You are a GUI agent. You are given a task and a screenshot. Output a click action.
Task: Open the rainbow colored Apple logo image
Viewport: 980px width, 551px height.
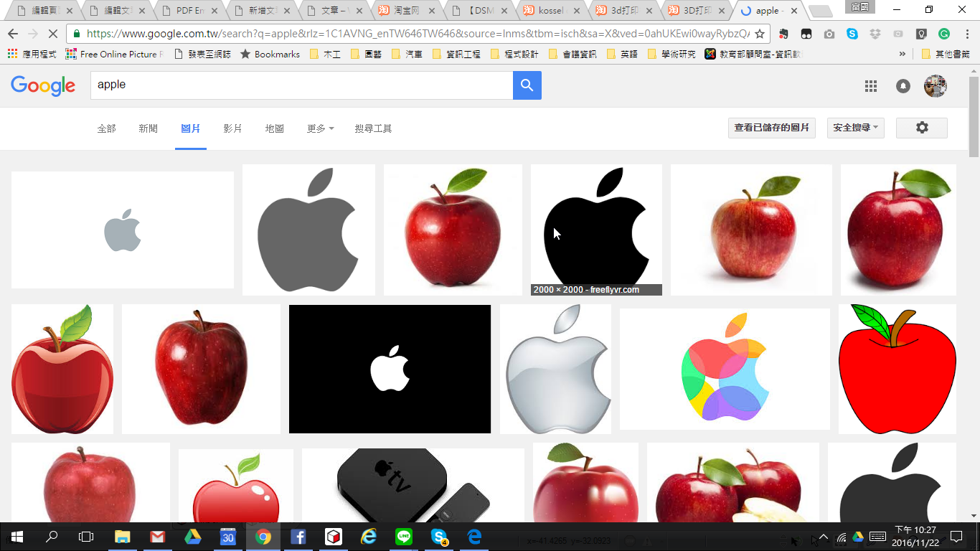pos(725,369)
